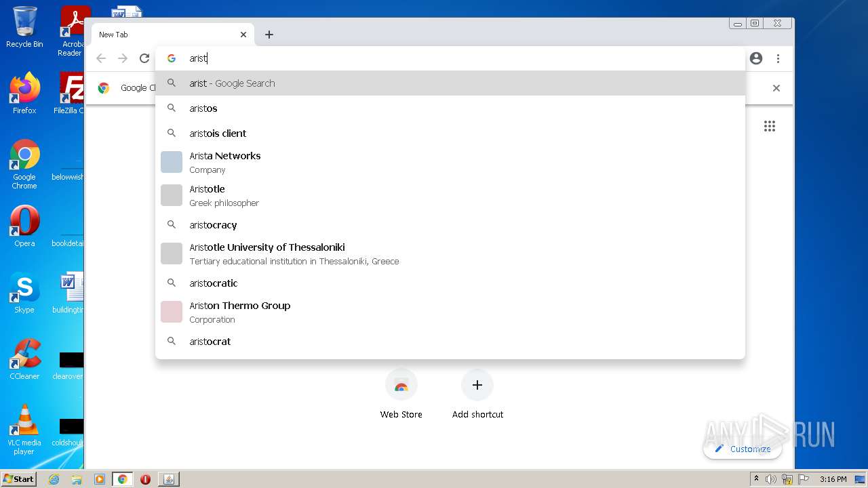Click the Arista Networks thumbnail

(x=172, y=162)
